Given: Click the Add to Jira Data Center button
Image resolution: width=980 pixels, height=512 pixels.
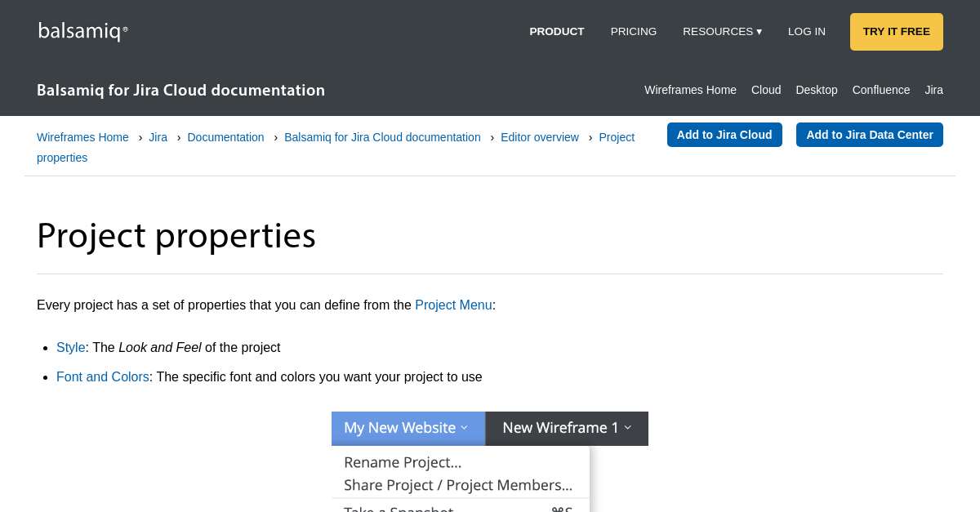Looking at the screenshot, I should [x=869, y=134].
